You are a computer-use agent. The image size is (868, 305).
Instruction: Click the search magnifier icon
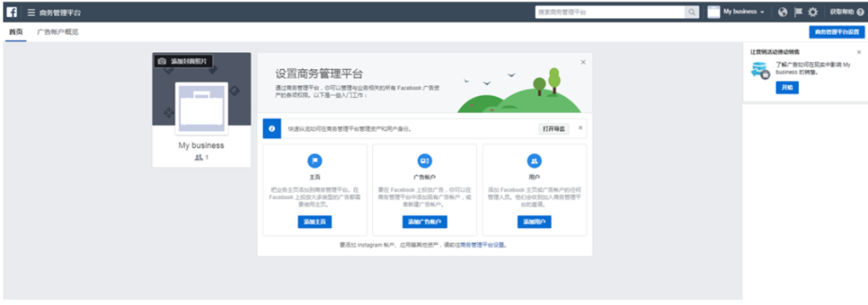[x=692, y=12]
